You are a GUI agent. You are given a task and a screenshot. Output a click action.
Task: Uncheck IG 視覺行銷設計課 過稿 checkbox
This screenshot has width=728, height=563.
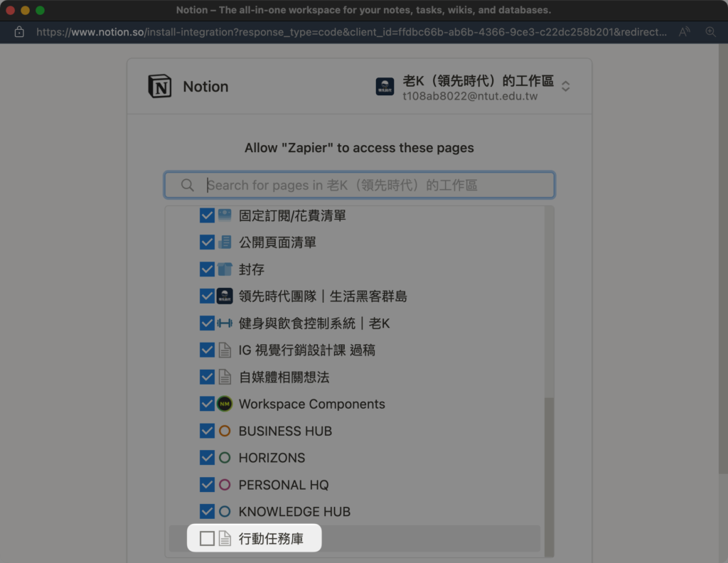pos(207,350)
